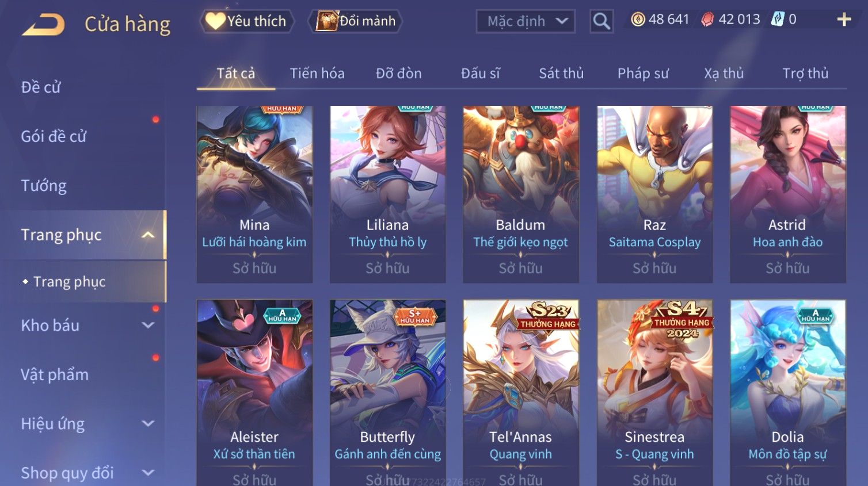This screenshot has height=486, width=868.
Task: Open the Trang phục sub-item in sidebar
Action: [69, 282]
